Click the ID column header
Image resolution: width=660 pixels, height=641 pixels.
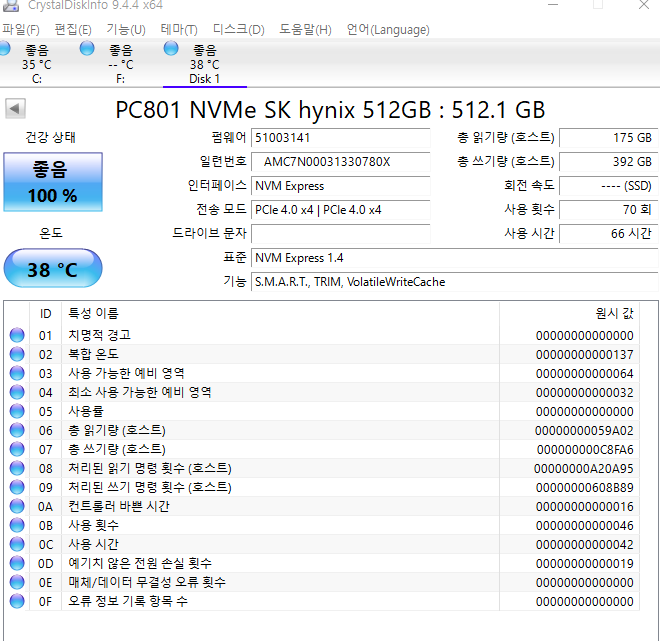pyautogui.click(x=45, y=314)
